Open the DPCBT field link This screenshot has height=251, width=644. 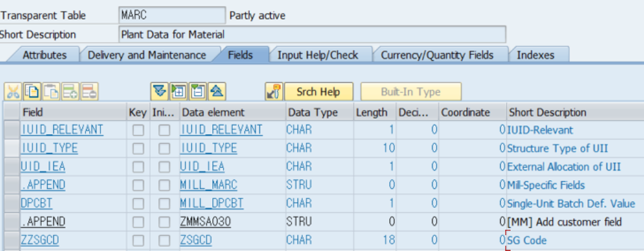pyautogui.click(x=36, y=203)
